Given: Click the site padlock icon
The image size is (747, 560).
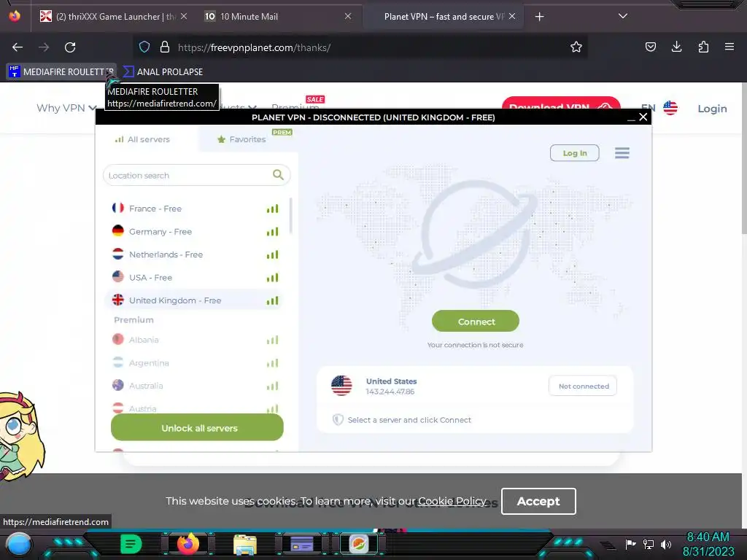Looking at the screenshot, I should tap(165, 47).
